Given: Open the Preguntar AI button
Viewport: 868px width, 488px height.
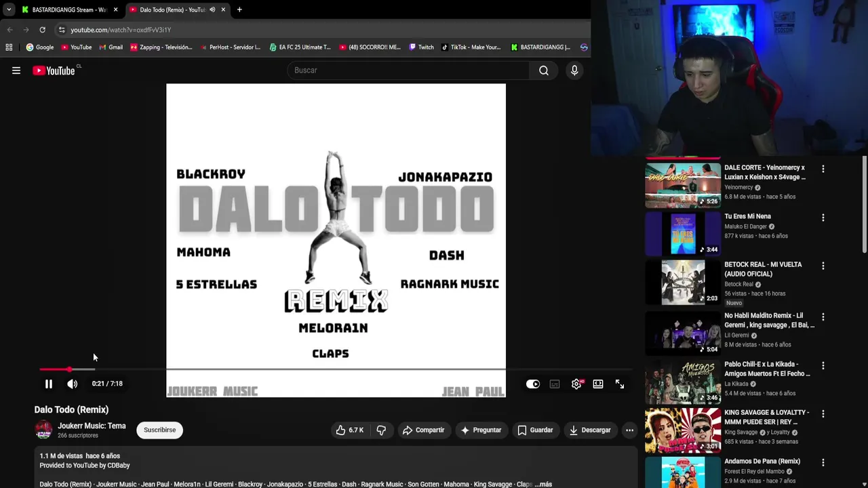Looking at the screenshot, I should click(481, 430).
